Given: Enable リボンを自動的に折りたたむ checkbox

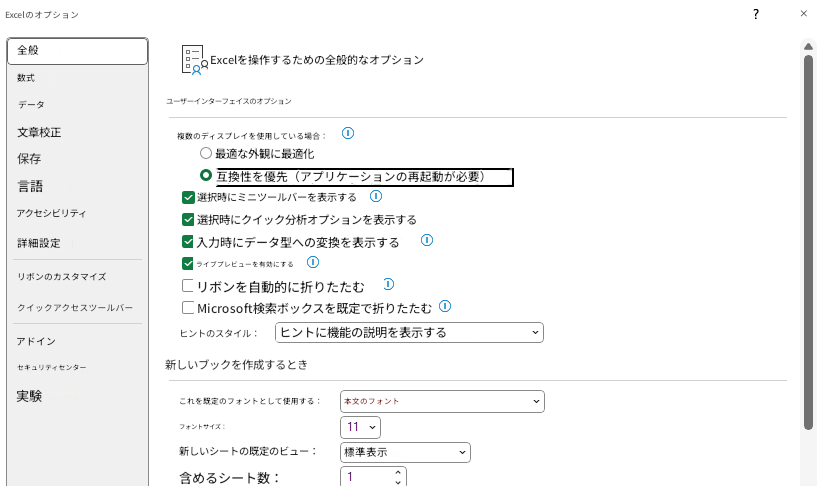Looking at the screenshot, I should pos(188,285).
